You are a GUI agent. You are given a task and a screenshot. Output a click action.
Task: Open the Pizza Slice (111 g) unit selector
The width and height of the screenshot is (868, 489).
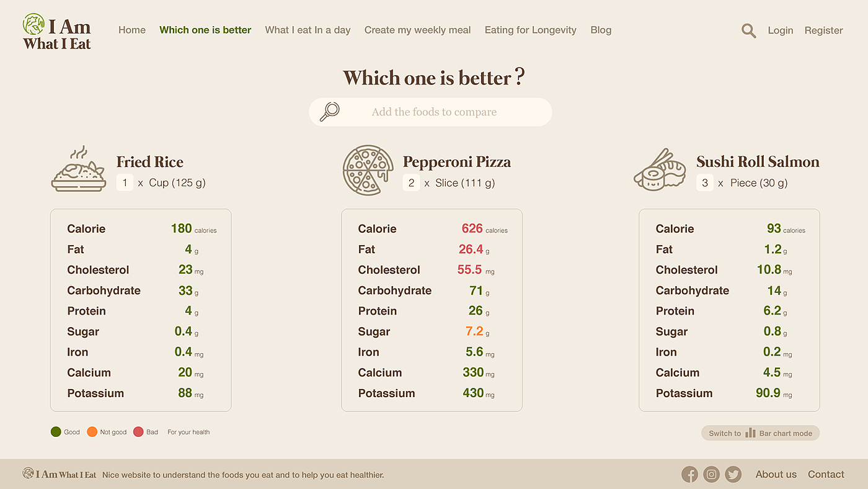point(465,183)
